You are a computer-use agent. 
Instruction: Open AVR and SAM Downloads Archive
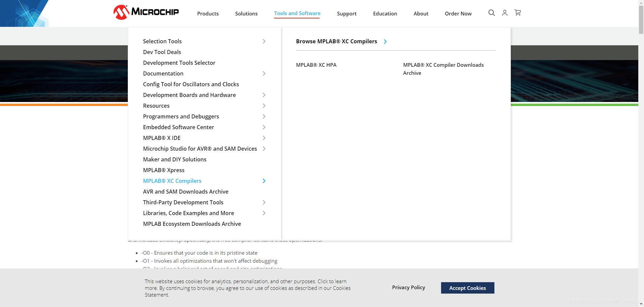(185, 192)
